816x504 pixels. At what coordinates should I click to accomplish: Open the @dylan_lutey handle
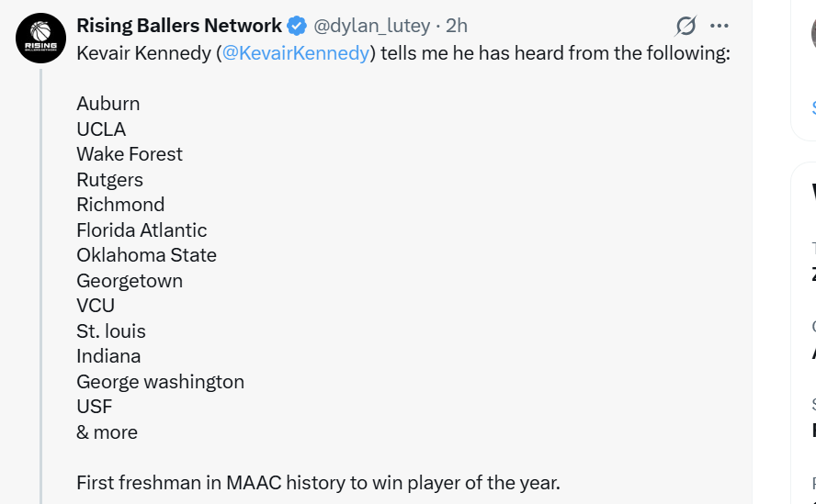tap(372, 26)
